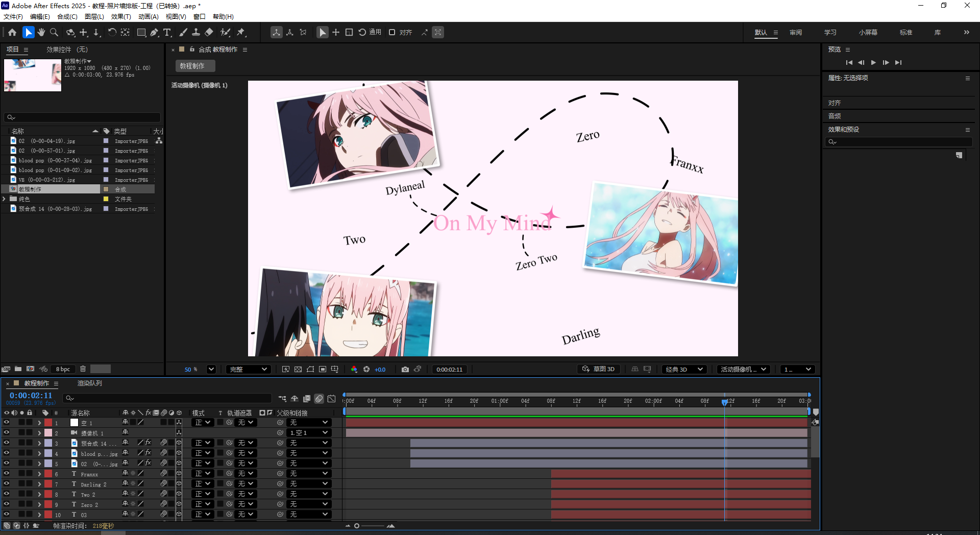Select the Hand tool
This screenshot has height=535, width=980.
click(41, 33)
